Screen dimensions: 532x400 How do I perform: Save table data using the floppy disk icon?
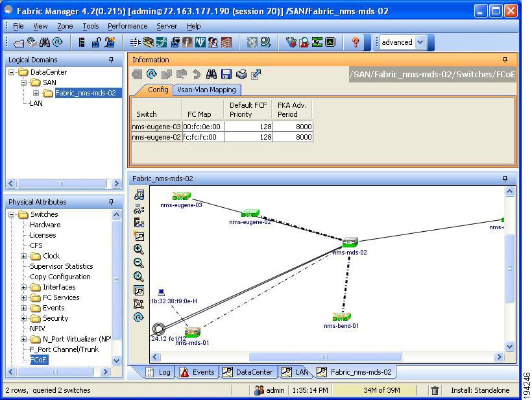tap(225, 73)
